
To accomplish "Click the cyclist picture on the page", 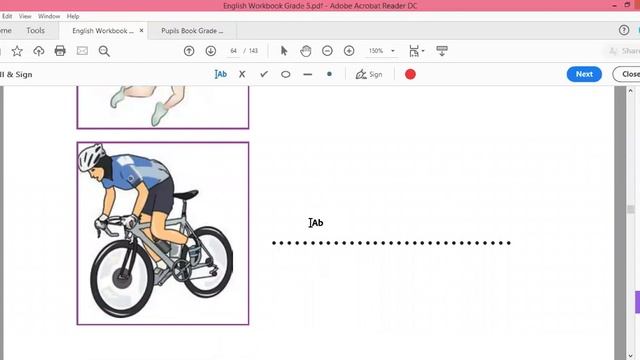I will click(x=162, y=233).
